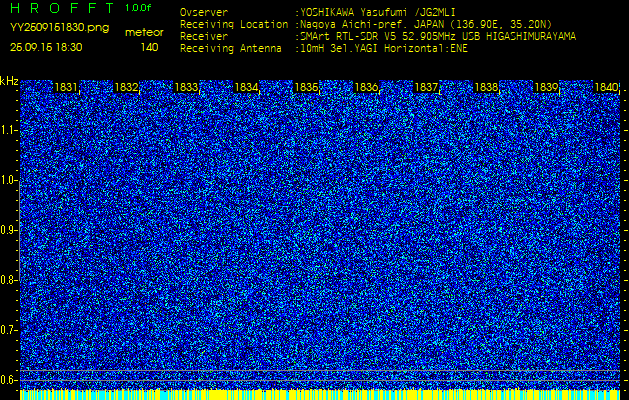Click the word meteor in the header
The height and width of the screenshot is (400, 629).
[x=144, y=33]
